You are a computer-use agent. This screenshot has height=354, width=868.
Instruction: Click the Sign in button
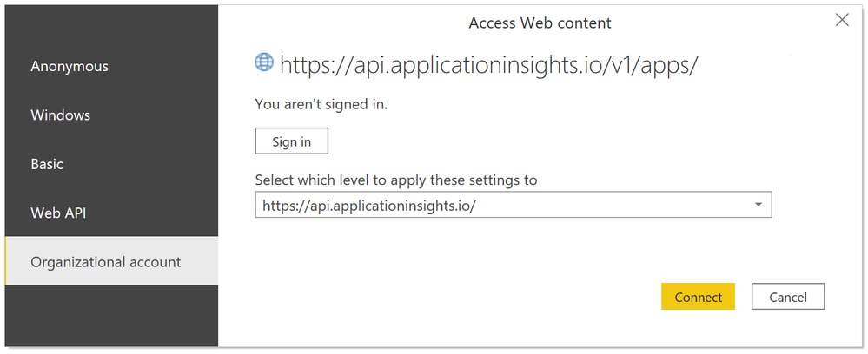pyautogui.click(x=292, y=141)
